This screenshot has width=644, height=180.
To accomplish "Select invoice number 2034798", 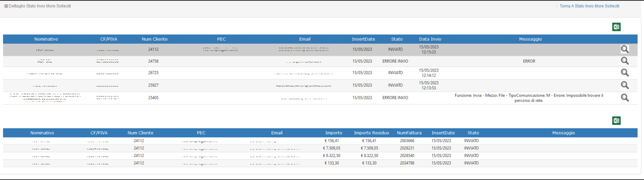I will click(x=407, y=163).
